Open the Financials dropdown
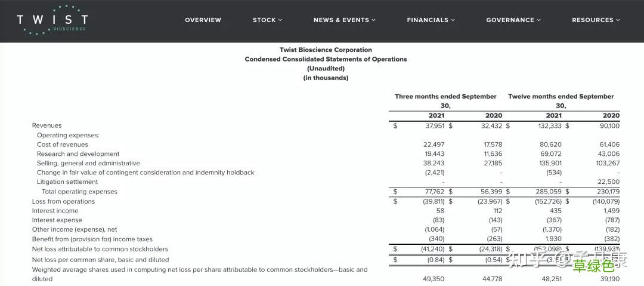Viewport: 644px width, 286px height. tap(431, 20)
